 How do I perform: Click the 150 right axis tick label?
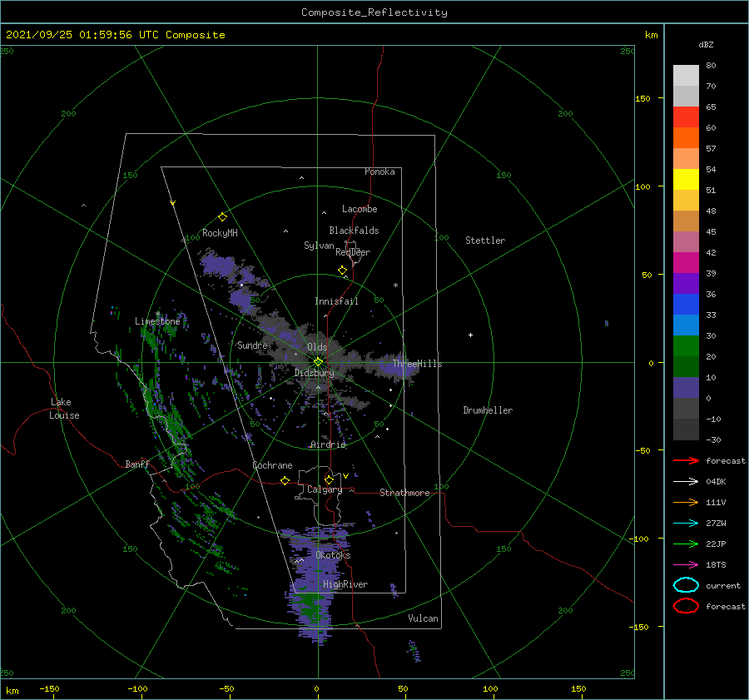pyautogui.click(x=642, y=98)
